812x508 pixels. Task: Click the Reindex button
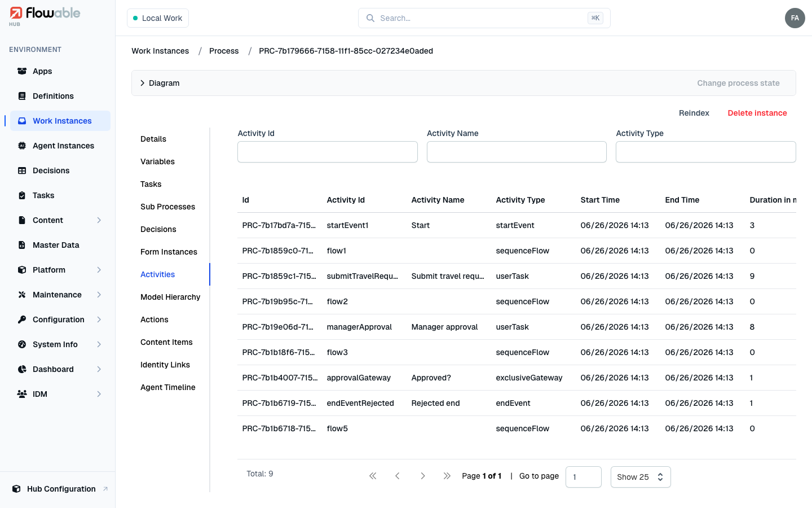click(x=694, y=113)
